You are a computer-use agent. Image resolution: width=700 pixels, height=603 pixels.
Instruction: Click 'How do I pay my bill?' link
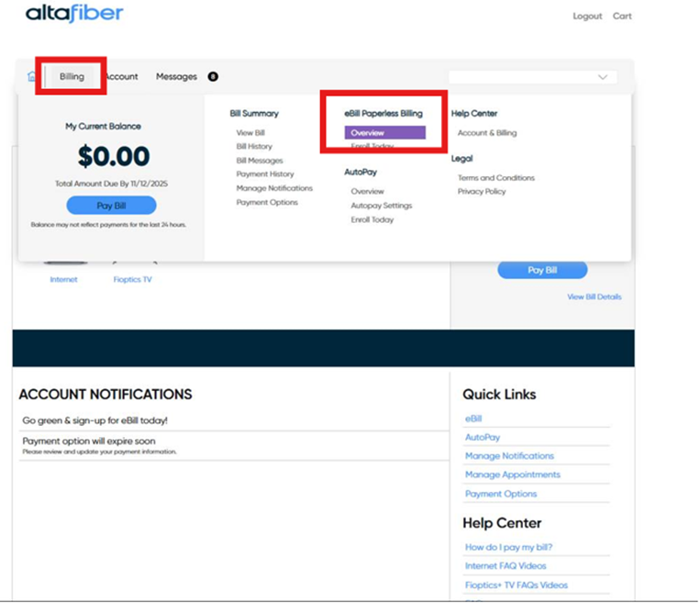pyautogui.click(x=508, y=547)
